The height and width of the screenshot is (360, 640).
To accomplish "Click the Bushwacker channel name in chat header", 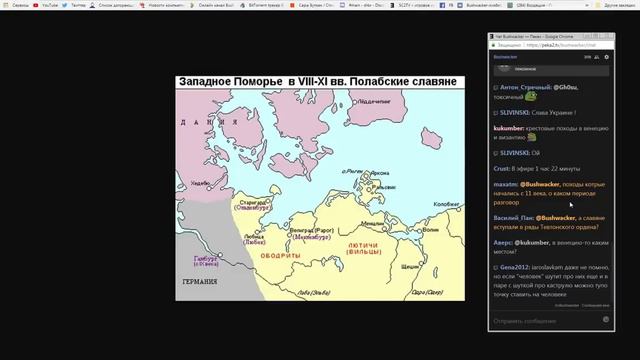I will [505, 57].
